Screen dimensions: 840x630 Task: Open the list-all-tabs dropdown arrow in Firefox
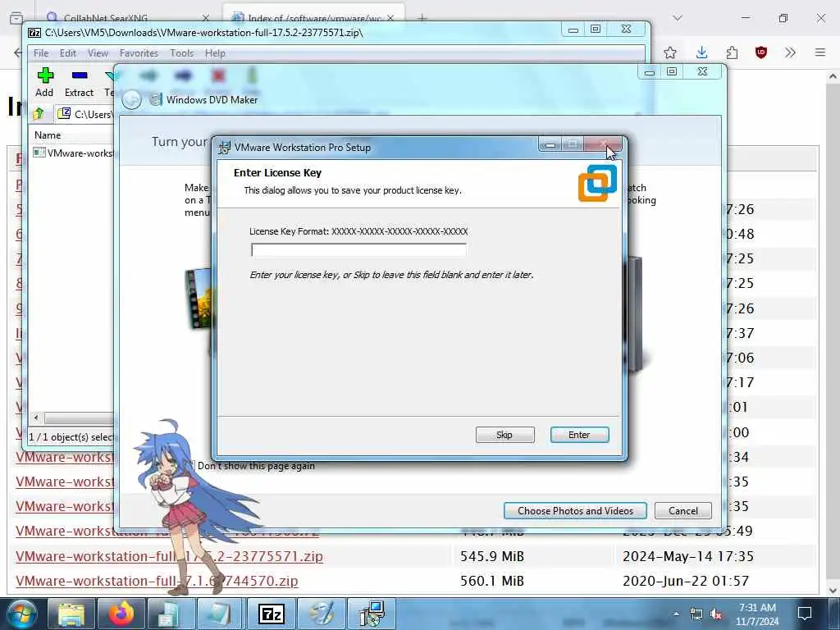(x=678, y=18)
